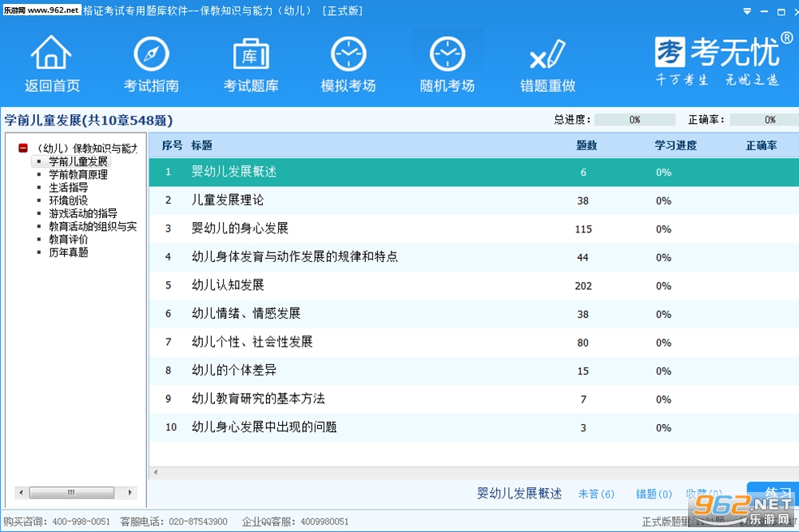Select chapter row 儿童发展理论
Screen dimensions: 799x532
point(474,200)
